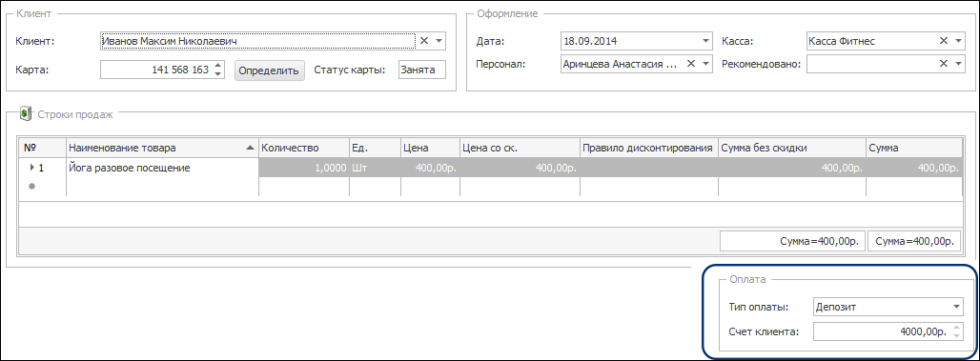Click the Строки продаж dollar icon
This screenshot has width=980, height=361.
tap(25, 113)
